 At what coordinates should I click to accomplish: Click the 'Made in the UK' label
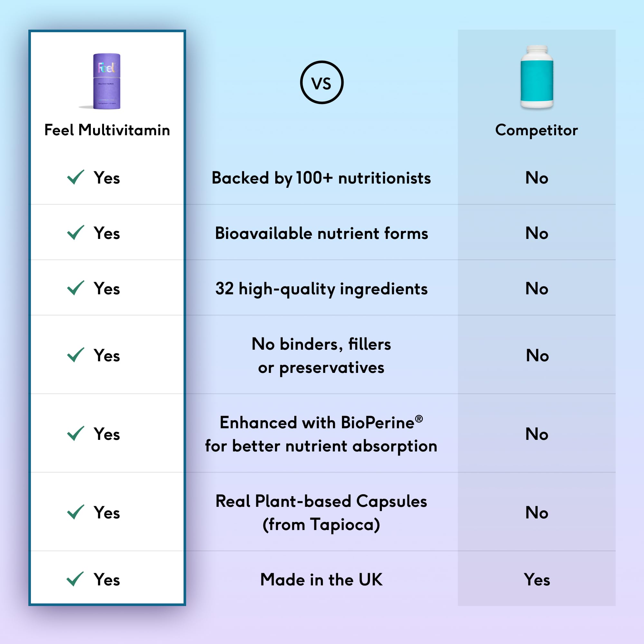coord(321,580)
